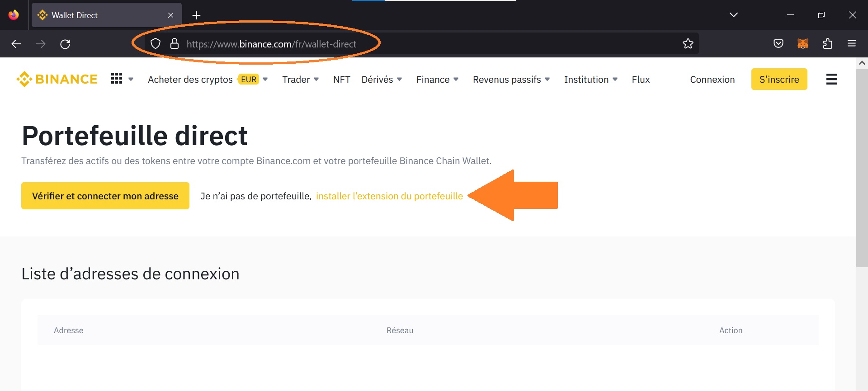Open the Trader menu
868x391 pixels.
[x=296, y=80]
